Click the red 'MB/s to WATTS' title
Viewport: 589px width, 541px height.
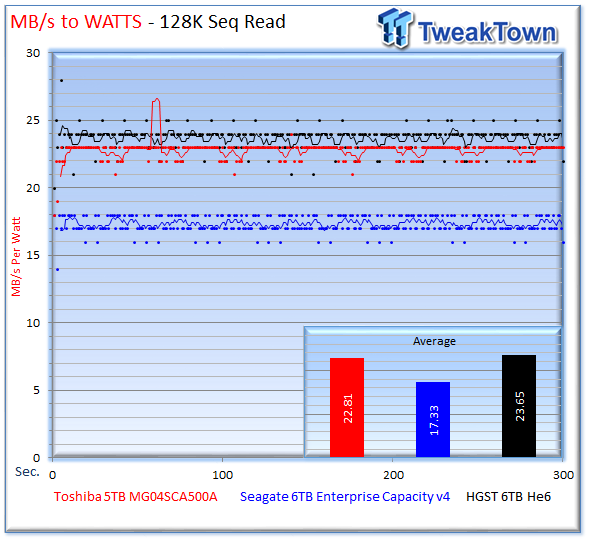[76, 22]
